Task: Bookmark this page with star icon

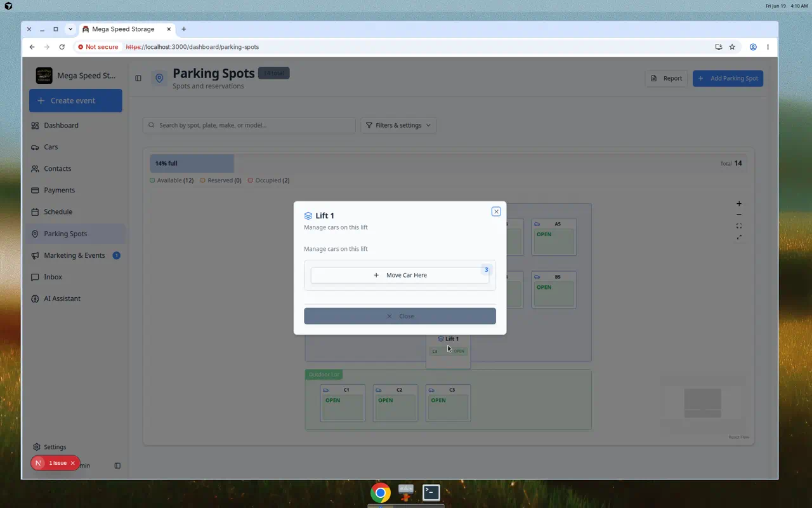Action: (732, 47)
